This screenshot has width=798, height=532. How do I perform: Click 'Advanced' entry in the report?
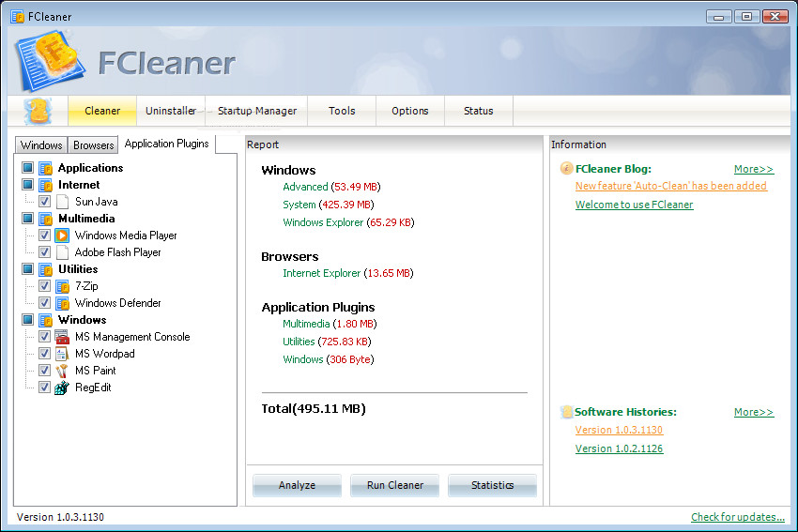click(x=305, y=187)
